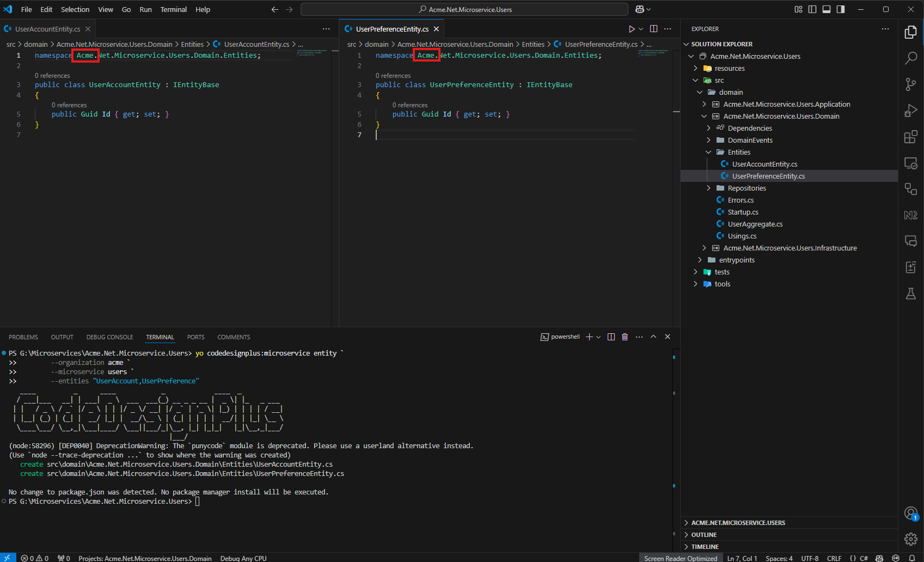Click errors and warnings count in status bar
The height and width of the screenshot is (562, 924).
35,558
